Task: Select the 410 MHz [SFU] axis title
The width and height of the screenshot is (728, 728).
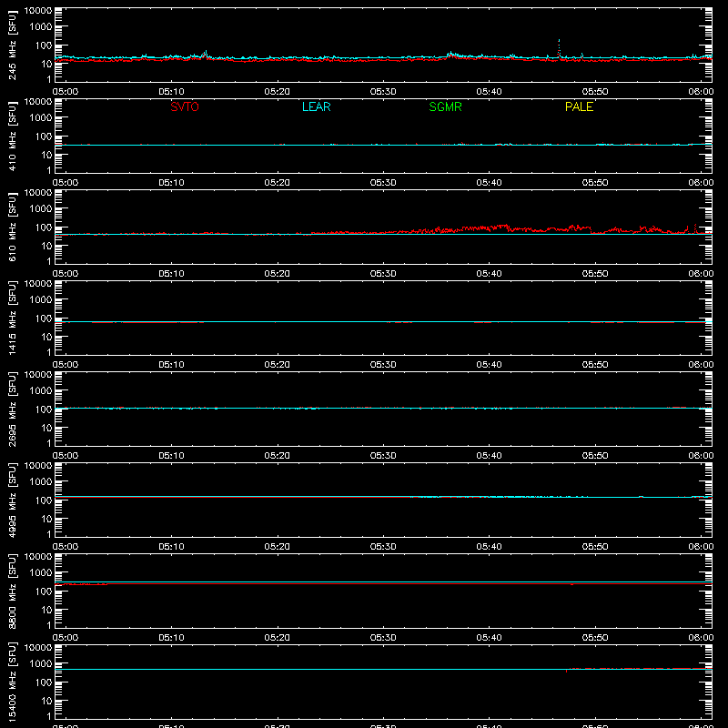Action: 12,136
